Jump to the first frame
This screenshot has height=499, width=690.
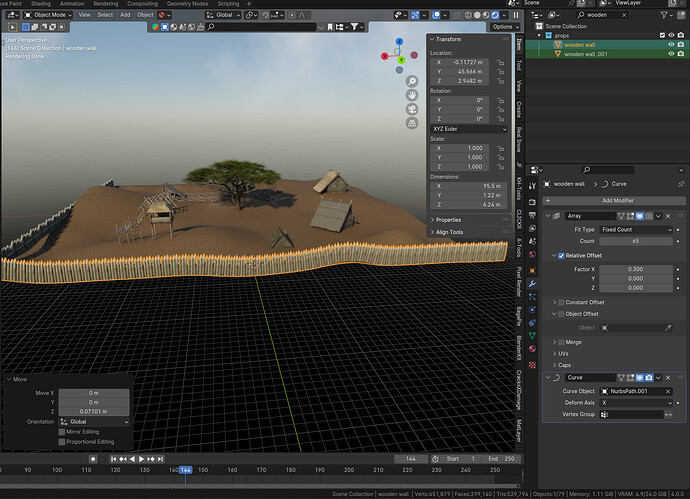pos(114,459)
